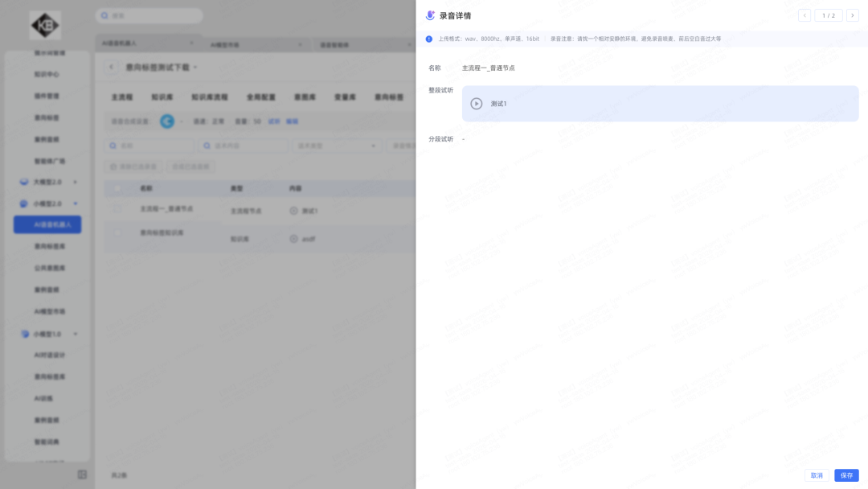Viewport: 868px width, 489px height.
Task: Go to the previous recording with left arrow
Action: point(805,15)
